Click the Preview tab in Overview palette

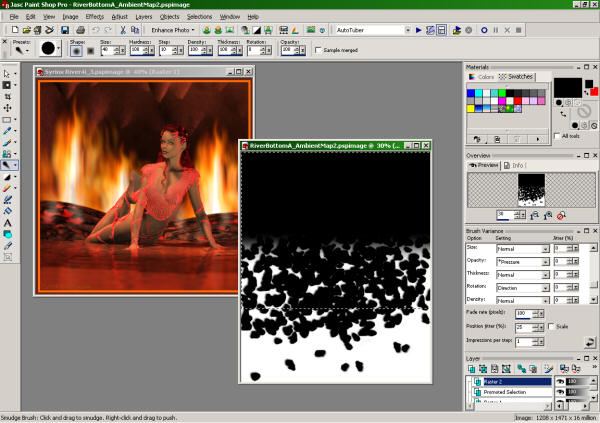point(484,165)
